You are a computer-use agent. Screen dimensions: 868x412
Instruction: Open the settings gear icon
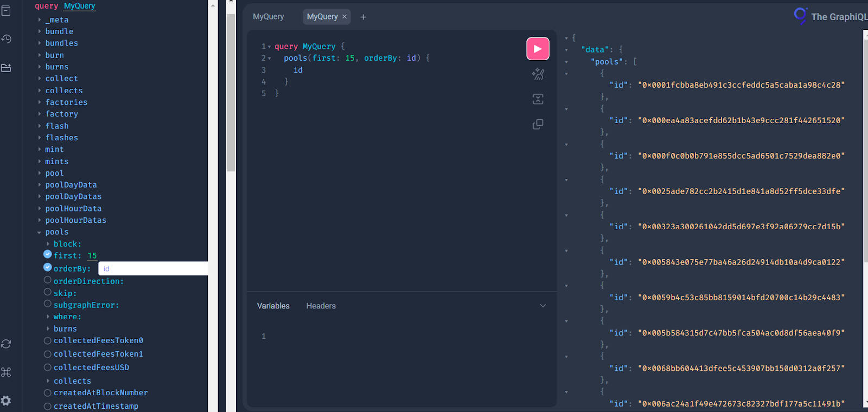pyautogui.click(x=7, y=401)
